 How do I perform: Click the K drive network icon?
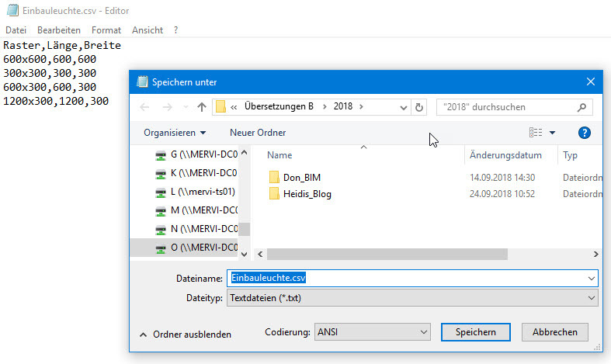161,174
